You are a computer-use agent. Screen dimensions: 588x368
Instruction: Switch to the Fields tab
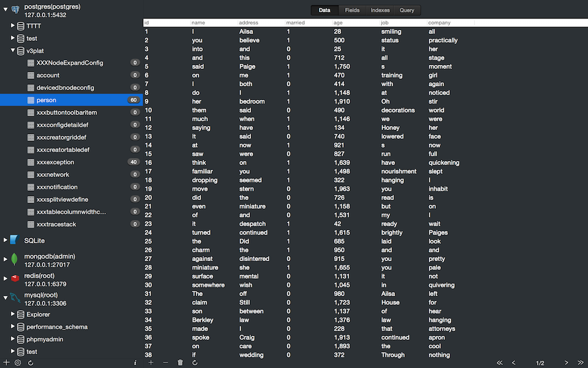pyautogui.click(x=352, y=10)
